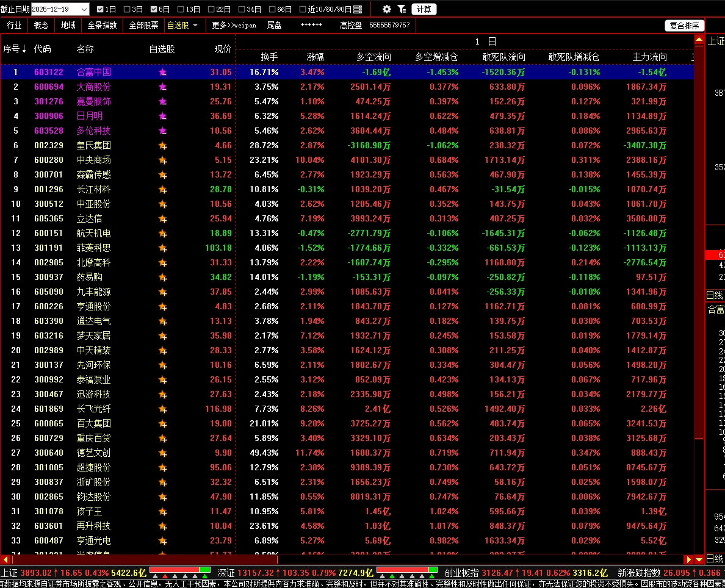Open the 更多>>weipan link
The height and width of the screenshot is (588, 725).
(x=234, y=26)
